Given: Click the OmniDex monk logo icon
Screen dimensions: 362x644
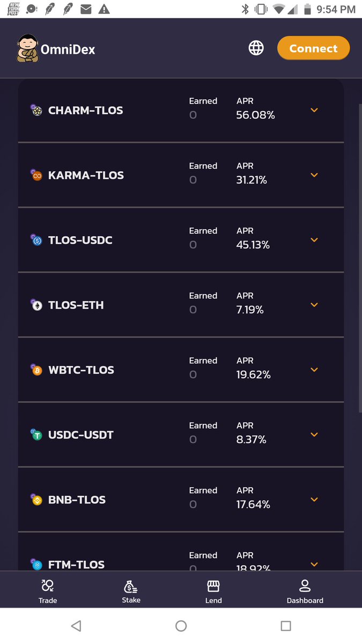Looking at the screenshot, I should pyautogui.click(x=27, y=49).
